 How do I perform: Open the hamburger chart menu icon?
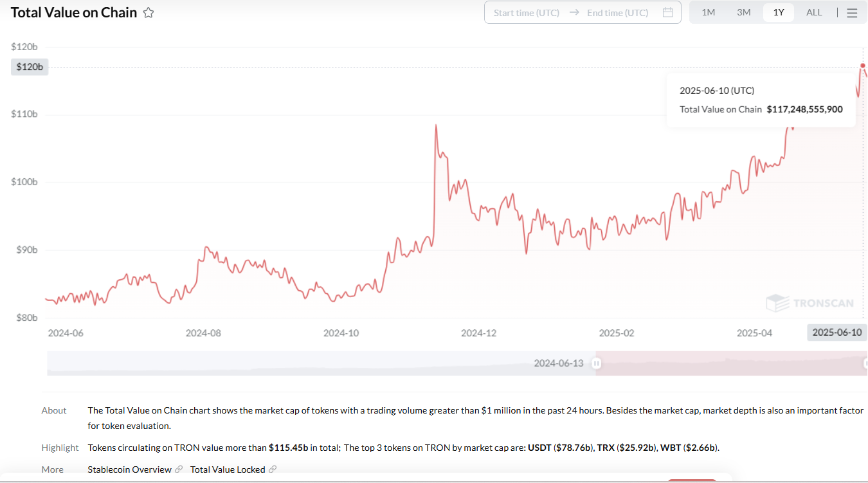pos(852,13)
